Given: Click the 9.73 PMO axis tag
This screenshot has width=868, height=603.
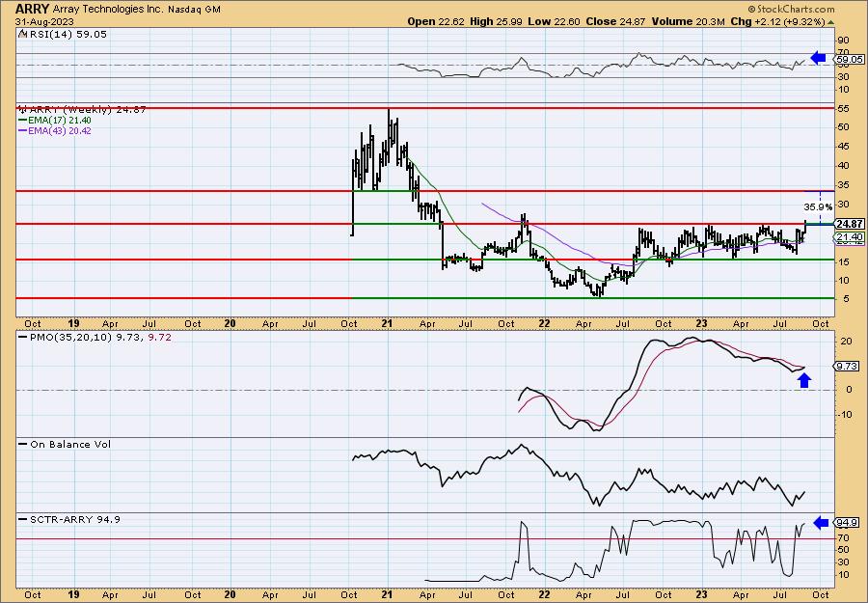Looking at the screenshot, I should pyautogui.click(x=848, y=366).
